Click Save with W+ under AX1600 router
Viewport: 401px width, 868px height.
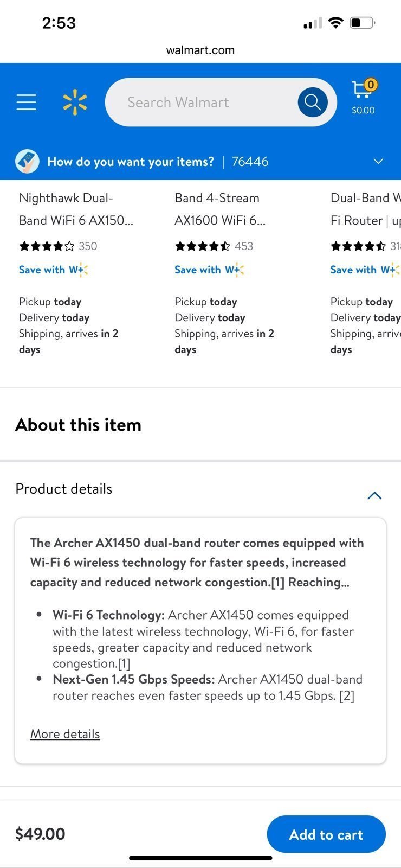point(209,270)
